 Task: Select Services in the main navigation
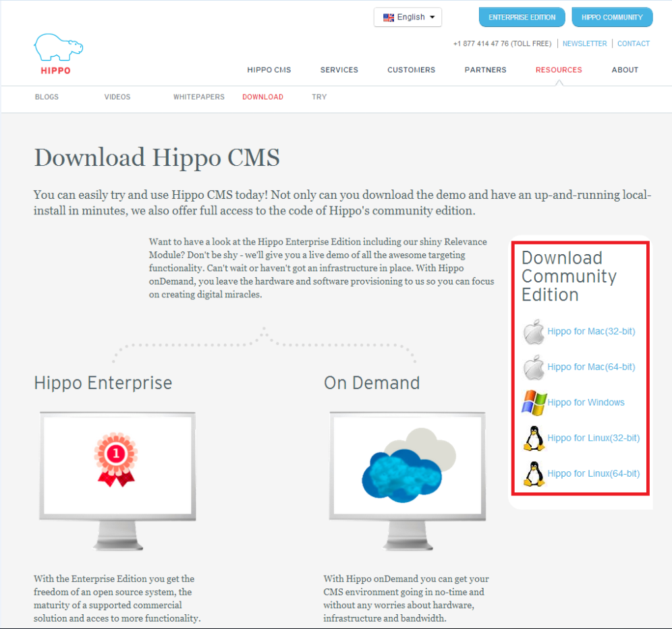[339, 70]
